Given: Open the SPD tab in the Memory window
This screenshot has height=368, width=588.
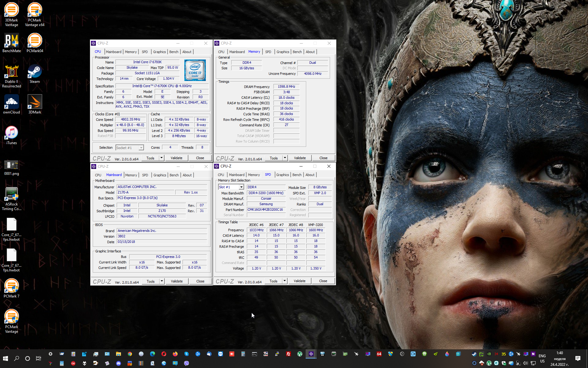Looking at the screenshot, I should [268, 52].
